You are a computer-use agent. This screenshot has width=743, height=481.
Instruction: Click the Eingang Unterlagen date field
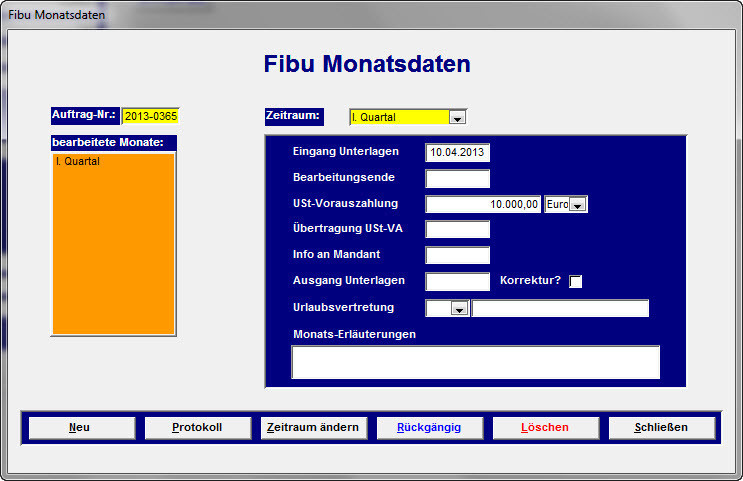[x=457, y=153]
